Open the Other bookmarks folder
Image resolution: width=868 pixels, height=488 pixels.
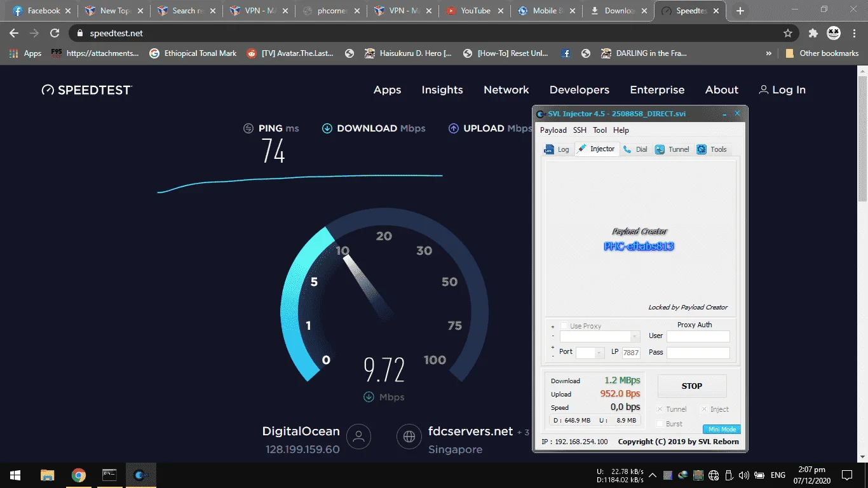(x=822, y=53)
